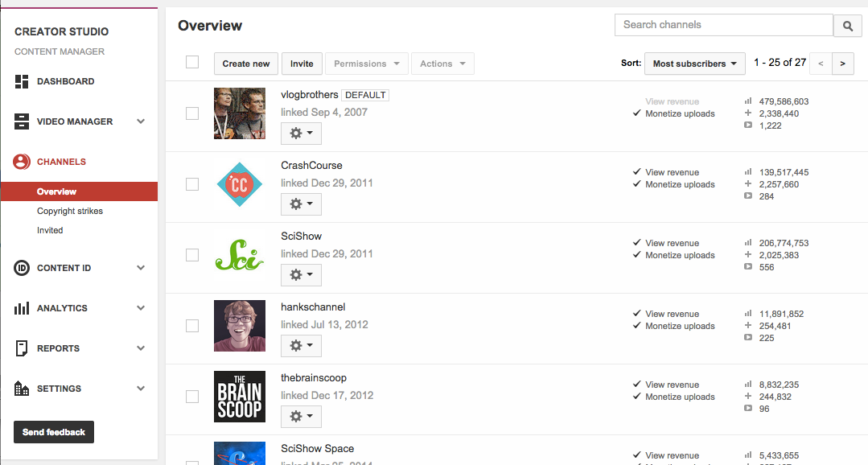Open gear settings dropdown for CrashCourse
The height and width of the screenshot is (465, 868).
[301, 204]
